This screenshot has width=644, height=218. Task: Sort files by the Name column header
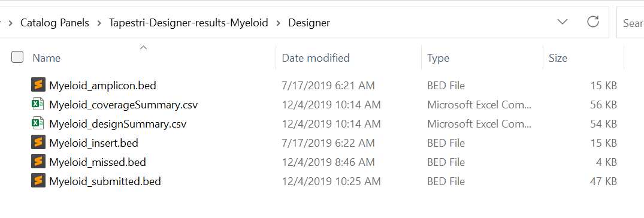point(46,58)
